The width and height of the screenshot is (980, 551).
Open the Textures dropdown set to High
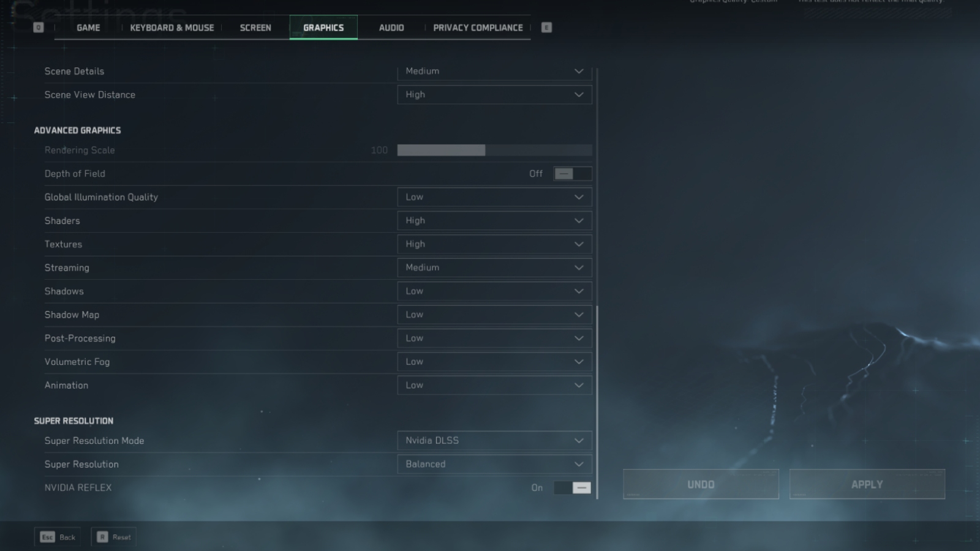[494, 244]
